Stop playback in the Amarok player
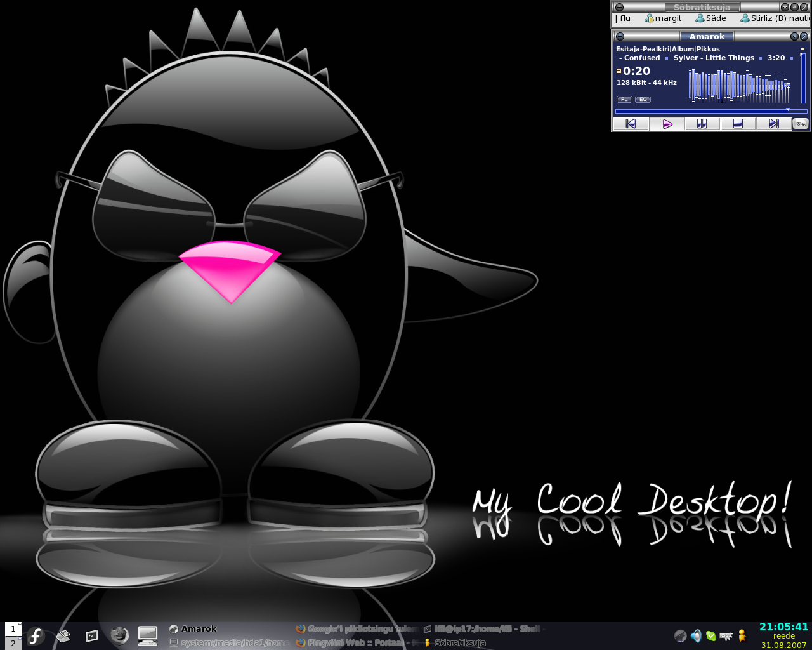Screen dimensions: 812x650 click(738, 124)
